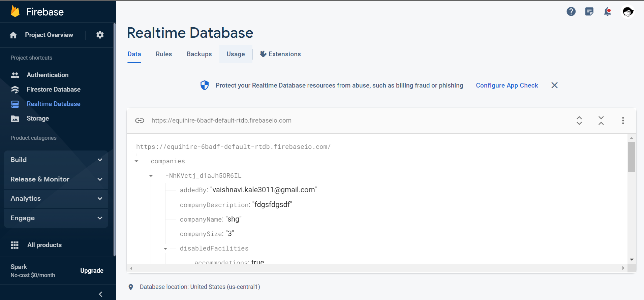Select the companies key
Viewport: 644px width, 300px height.
(168, 161)
